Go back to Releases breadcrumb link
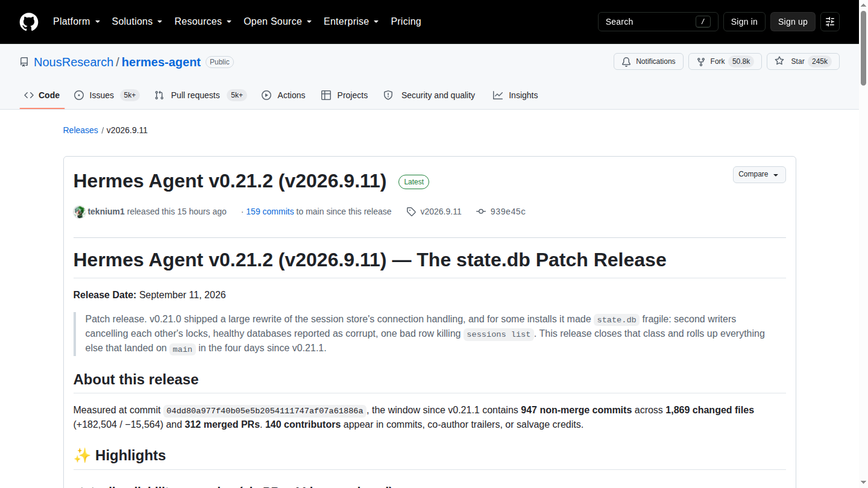The image size is (868, 488). 80,130
